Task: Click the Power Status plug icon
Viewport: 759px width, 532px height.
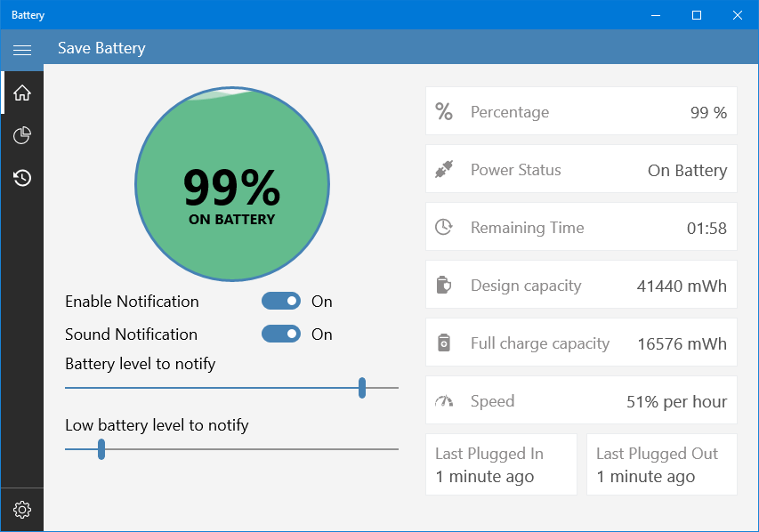Action: tap(443, 169)
